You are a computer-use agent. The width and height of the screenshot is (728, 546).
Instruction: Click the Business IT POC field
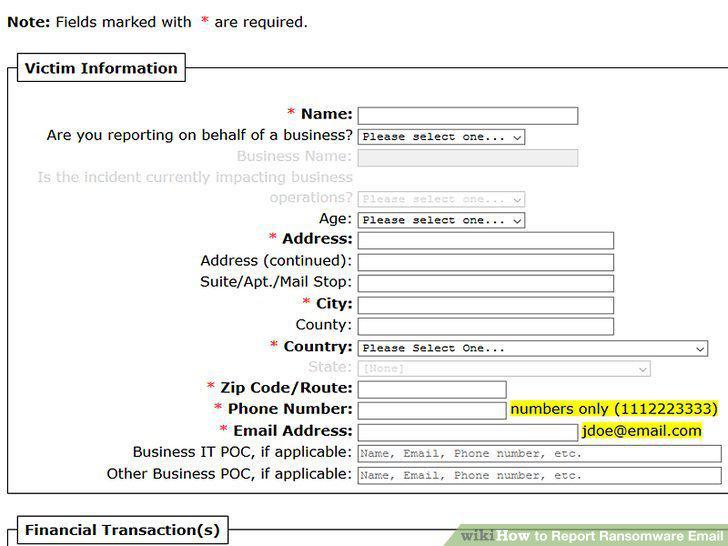(540, 454)
